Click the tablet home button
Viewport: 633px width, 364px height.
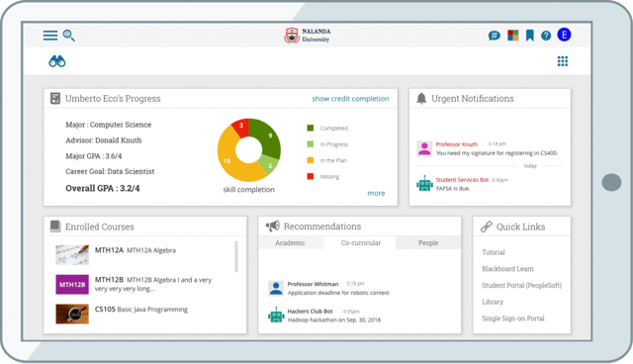coord(611,182)
